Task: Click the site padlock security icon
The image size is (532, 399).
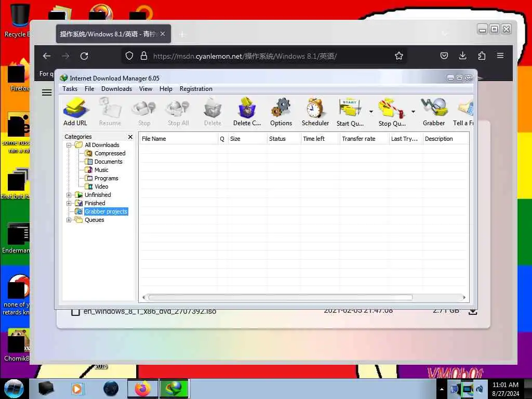Action: [x=144, y=56]
